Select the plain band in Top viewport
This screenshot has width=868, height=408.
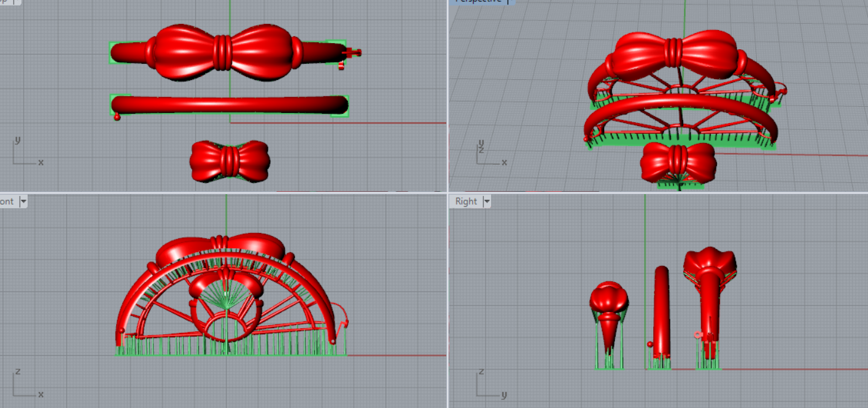(x=229, y=104)
